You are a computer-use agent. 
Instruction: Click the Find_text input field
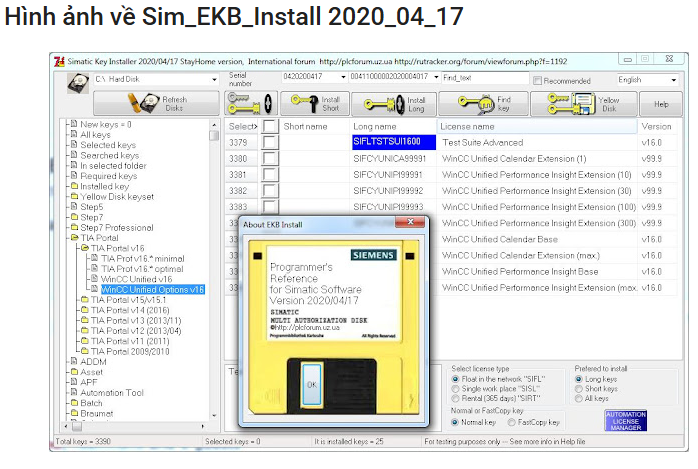[x=485, y=78]
